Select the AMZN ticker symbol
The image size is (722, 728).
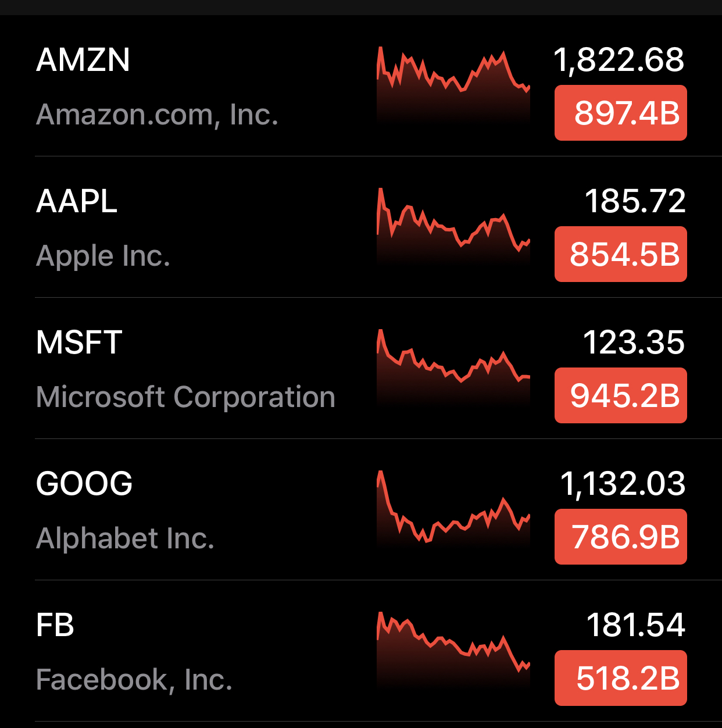coord(83,60)
